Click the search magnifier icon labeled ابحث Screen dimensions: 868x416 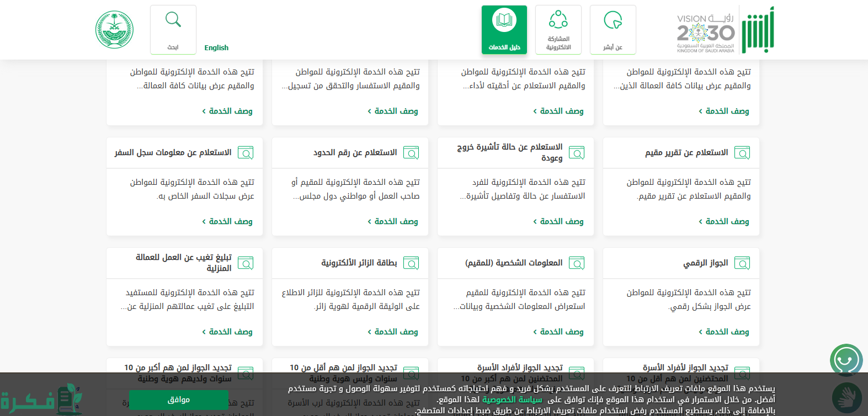pyautogui.click(x=173, y=20)
